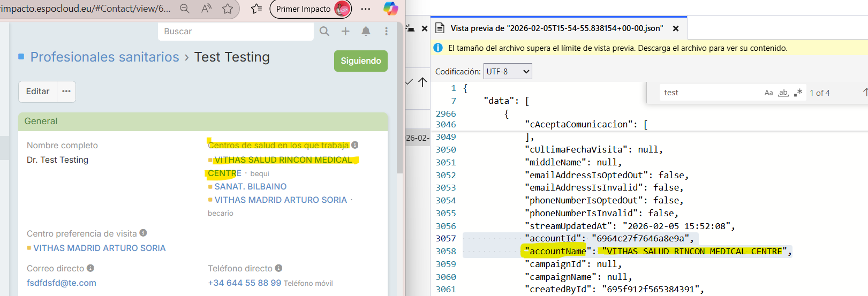
Task: Open the browser Settings and more menu
Action: pyautogui.click(x=366, y=9)
